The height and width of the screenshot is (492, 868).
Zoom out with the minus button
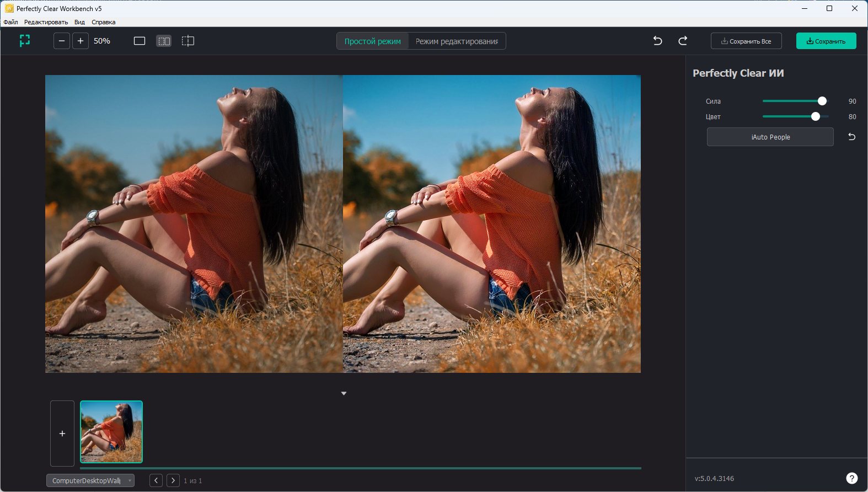pos(62,41)
